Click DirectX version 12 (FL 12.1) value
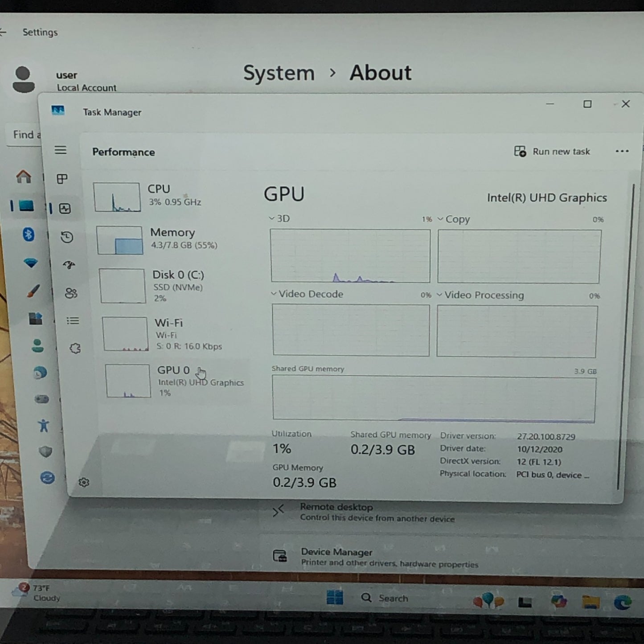 (x=538, y=462)
